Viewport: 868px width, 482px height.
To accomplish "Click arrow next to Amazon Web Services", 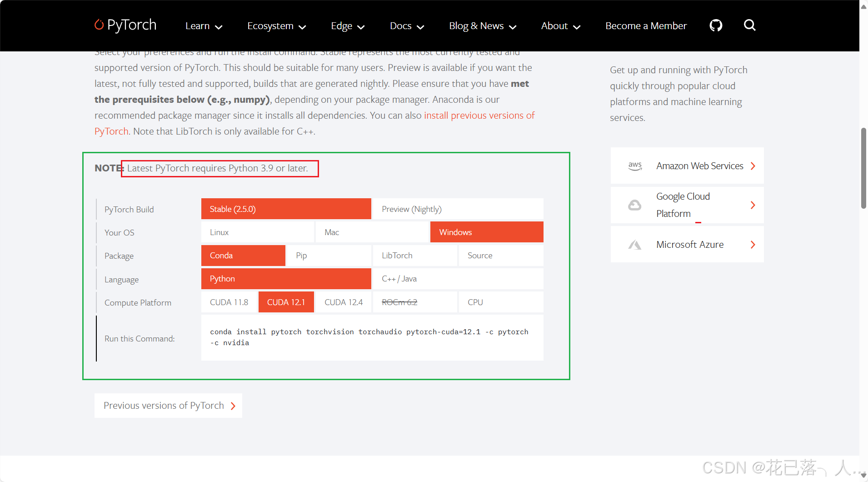I will pos(753,166).
